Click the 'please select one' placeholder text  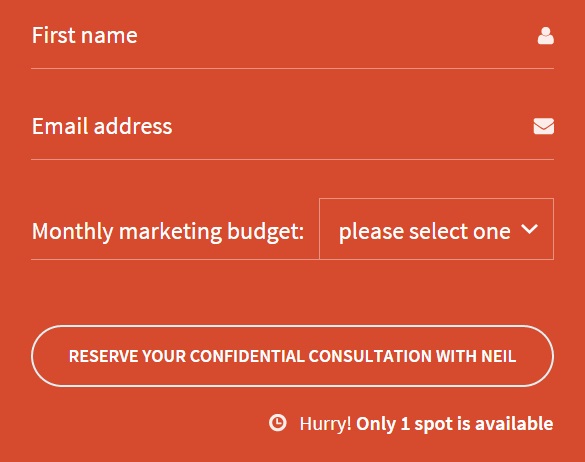point(425,231)
